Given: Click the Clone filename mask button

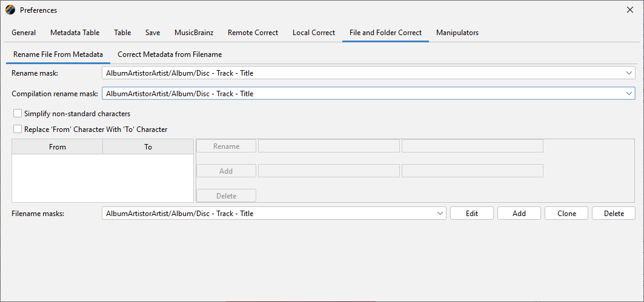Looking at the screenshot, I should click(566, 214).
